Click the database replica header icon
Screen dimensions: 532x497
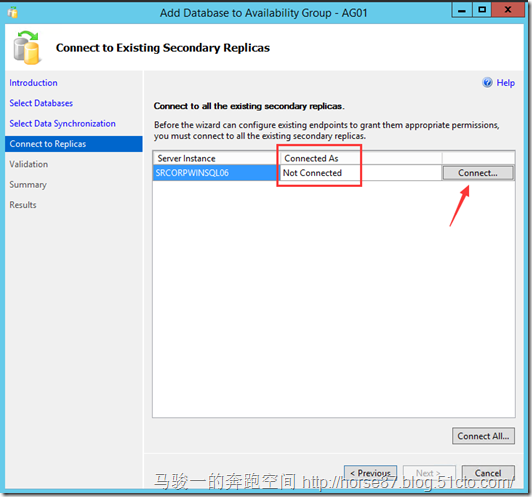pos(27,47)
